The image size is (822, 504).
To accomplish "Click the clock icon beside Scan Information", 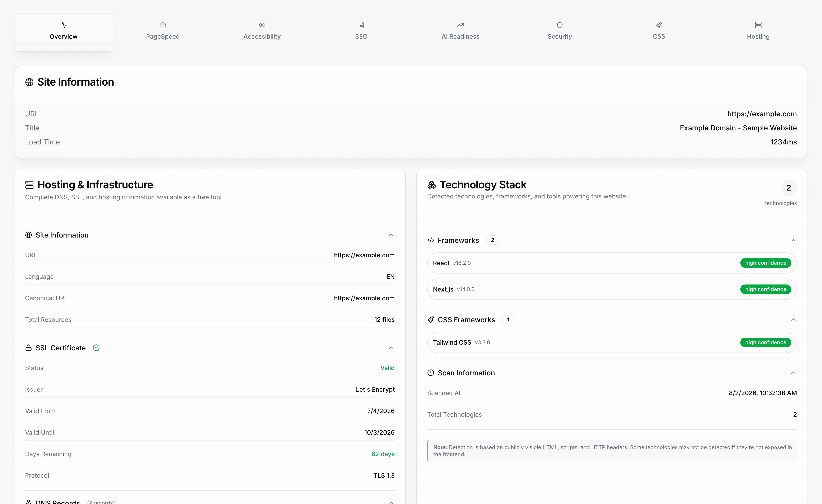I will tap(431, 373).
